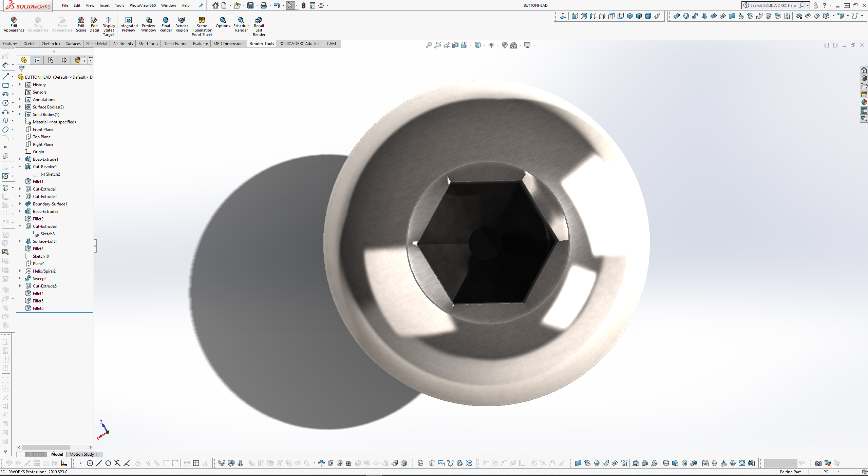Image resolution: width=868 pixels, height=476 pixels.
Task: Open the render Options icon
Action: click(223, 20)
